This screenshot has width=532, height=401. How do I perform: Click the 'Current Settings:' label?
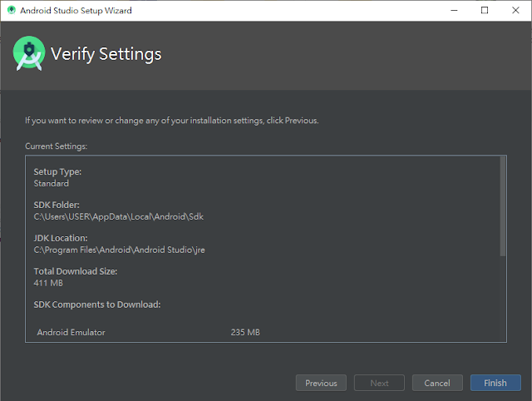(56, 146)
